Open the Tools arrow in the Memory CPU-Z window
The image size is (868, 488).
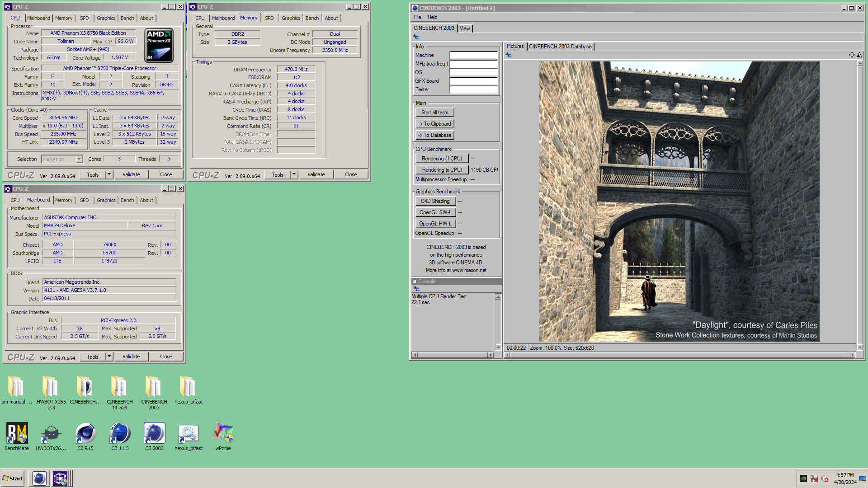pyautogui.click(x=294, y=174)
